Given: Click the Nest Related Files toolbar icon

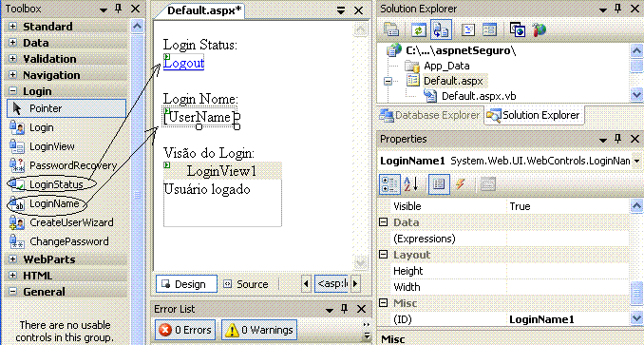Looking at the screenshot, I should [441, 29].
